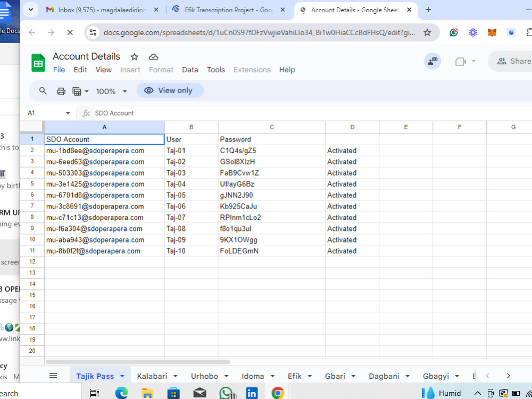View site information icon in address bar
532x399 pixels.
[x=93, y=32]
